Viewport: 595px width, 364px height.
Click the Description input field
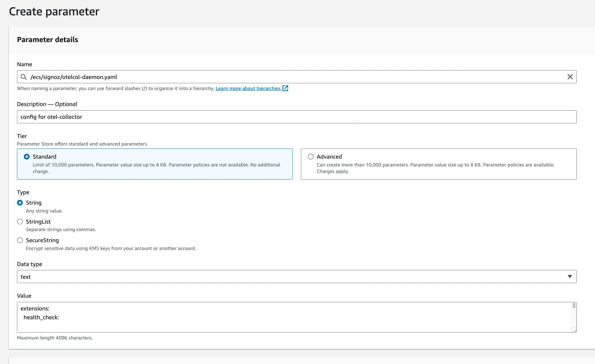pos(297,117)
